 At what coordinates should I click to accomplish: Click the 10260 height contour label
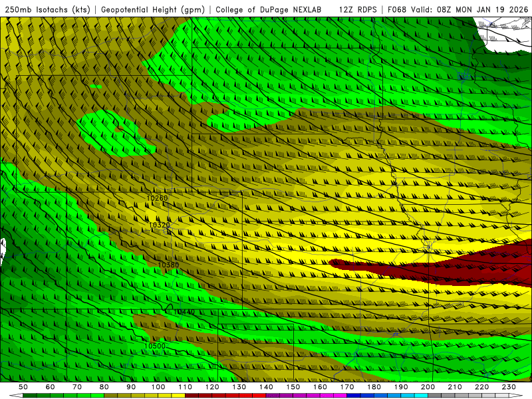[157, 198]
